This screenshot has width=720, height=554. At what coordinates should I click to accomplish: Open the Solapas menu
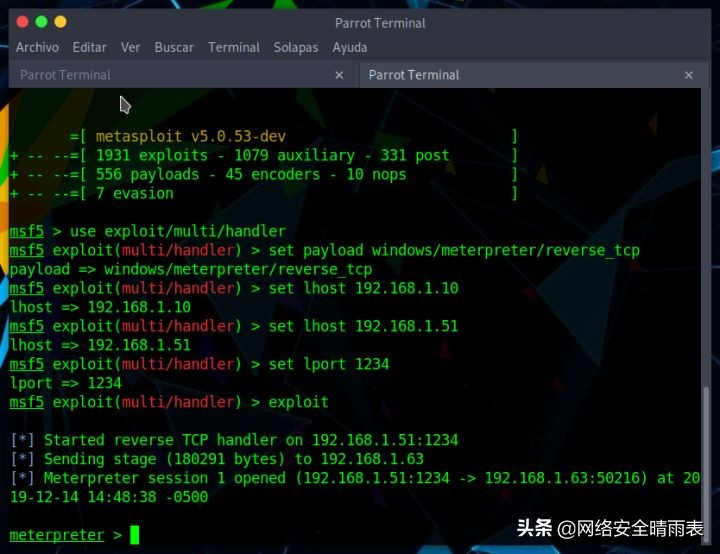coord(296,47)
